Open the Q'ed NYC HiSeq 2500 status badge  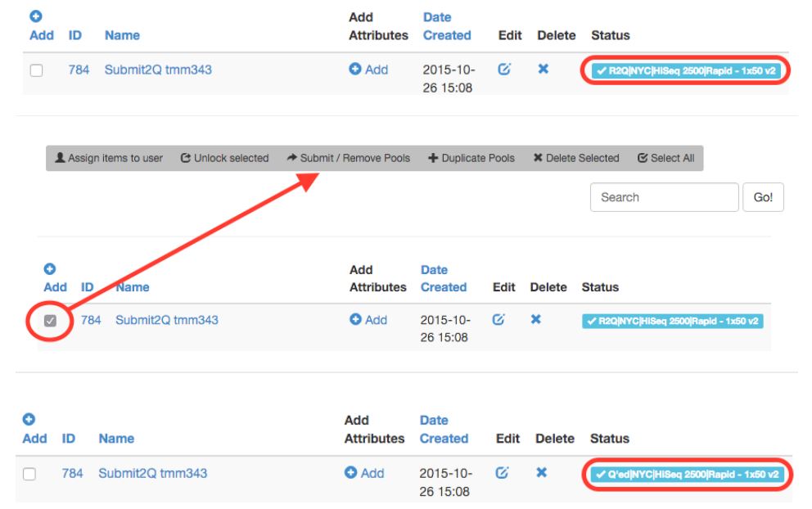click(687, 474)
